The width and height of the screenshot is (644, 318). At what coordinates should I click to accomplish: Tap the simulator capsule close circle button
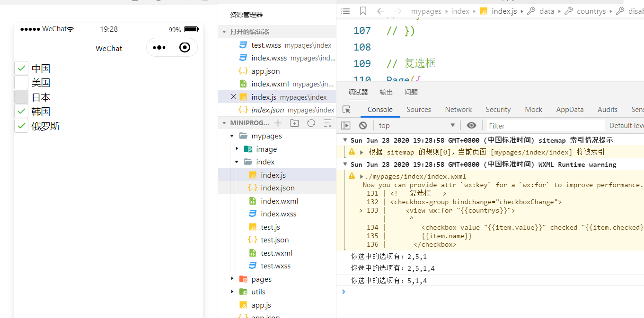pyautogui.click(x=185, y=47)
